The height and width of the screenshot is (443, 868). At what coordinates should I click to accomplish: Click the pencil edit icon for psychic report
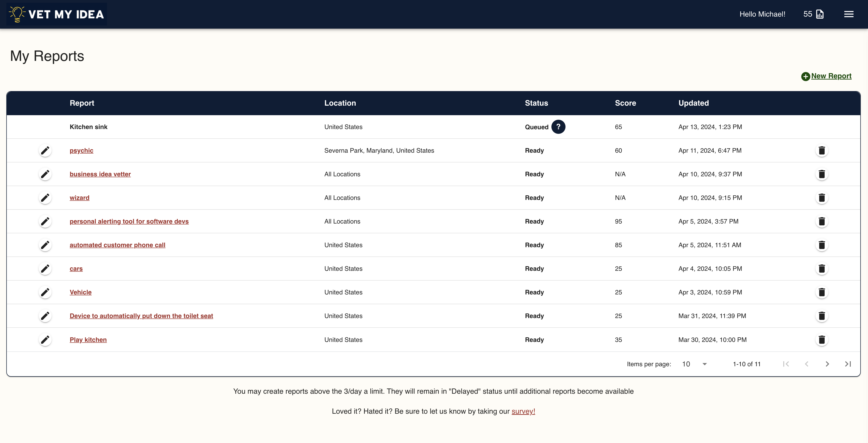(x=45, y=150)
